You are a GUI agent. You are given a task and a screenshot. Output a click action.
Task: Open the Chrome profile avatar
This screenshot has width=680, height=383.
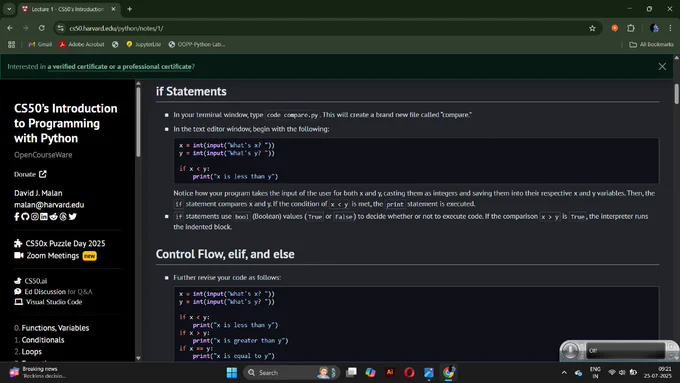coord(654,28)
